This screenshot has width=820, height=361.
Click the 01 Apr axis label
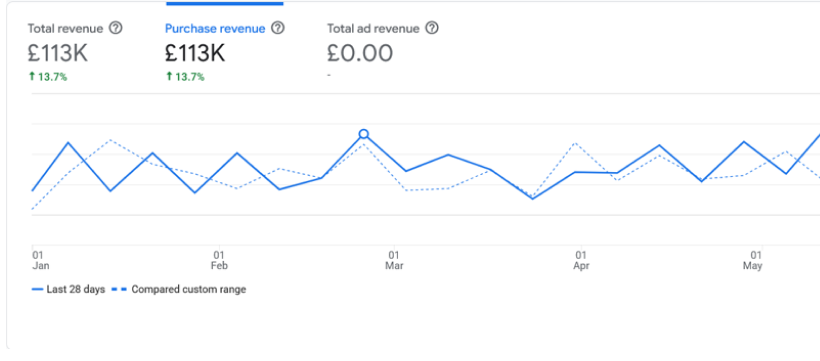coord(581,261)
